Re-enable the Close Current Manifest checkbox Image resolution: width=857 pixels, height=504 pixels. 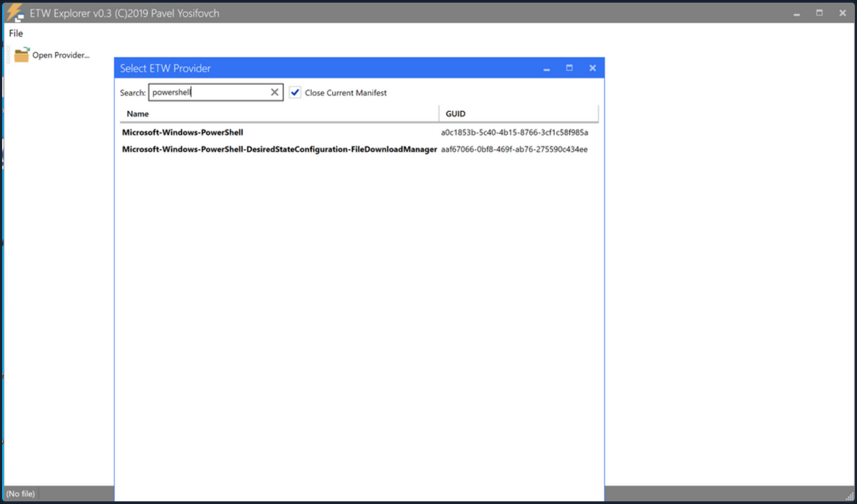(x=296, y=93)
